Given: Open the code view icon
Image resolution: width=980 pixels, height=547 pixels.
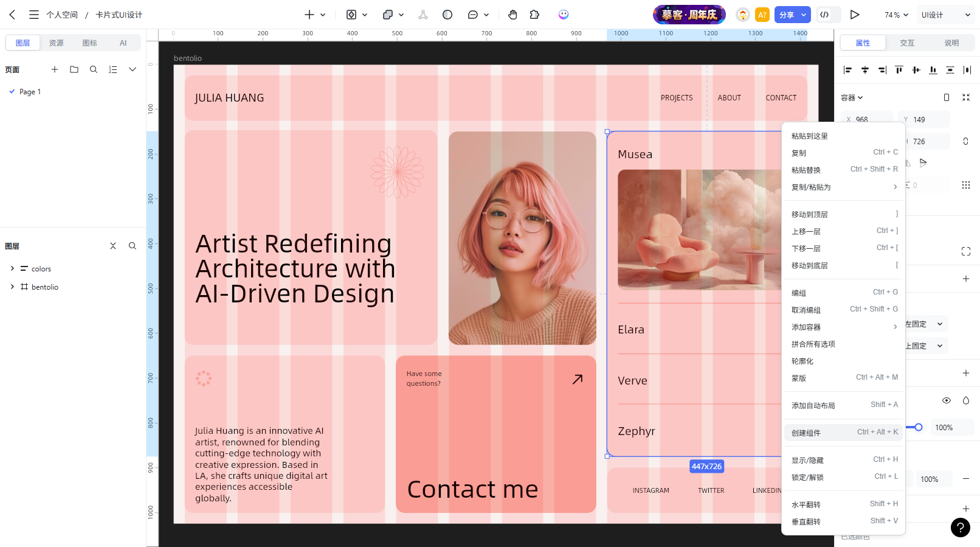Looking at the screenshot, I should click(x=824, y=15).
